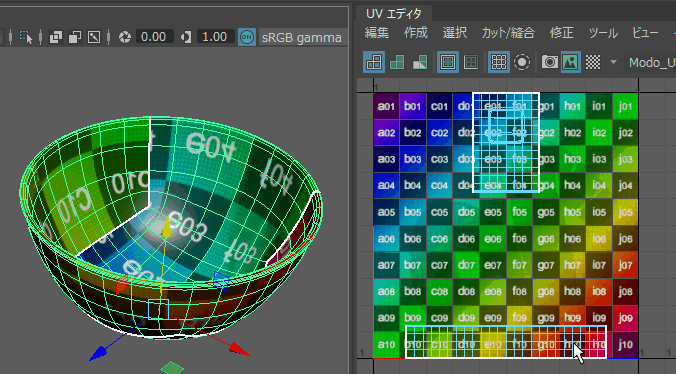Open the texture list dropdown arrow
676x374 pixels.
(613, 62)
